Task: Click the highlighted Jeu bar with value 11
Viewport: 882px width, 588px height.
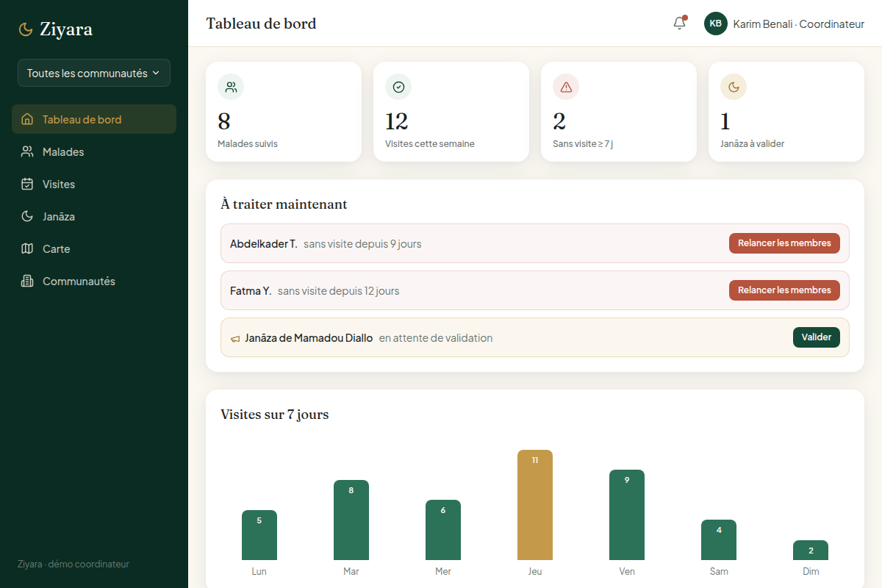Action: click(x=535, y=505)
